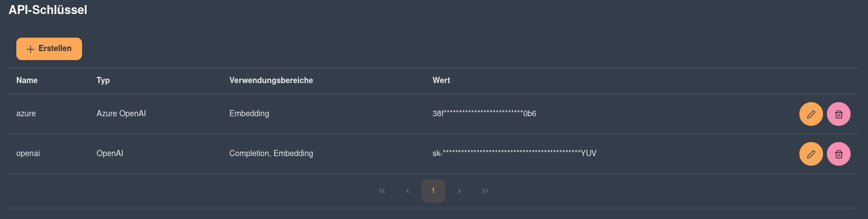Click the masked 38f key value
The height and width of the screenshot is (219, 868).
coord(485,113)
